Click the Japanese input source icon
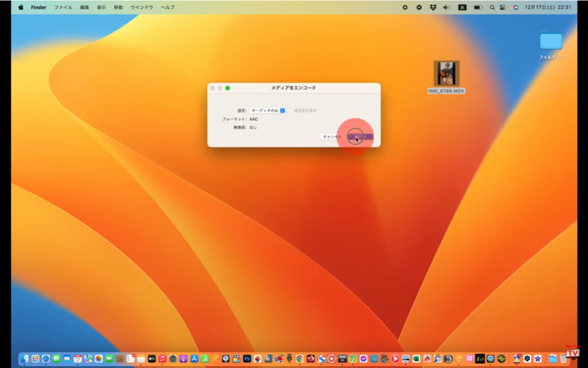 [462, 7]
